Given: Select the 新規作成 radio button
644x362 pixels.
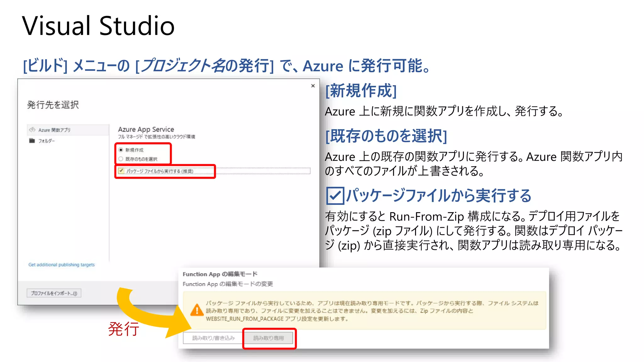Looking at the screenshot, I should coord(121,150).
